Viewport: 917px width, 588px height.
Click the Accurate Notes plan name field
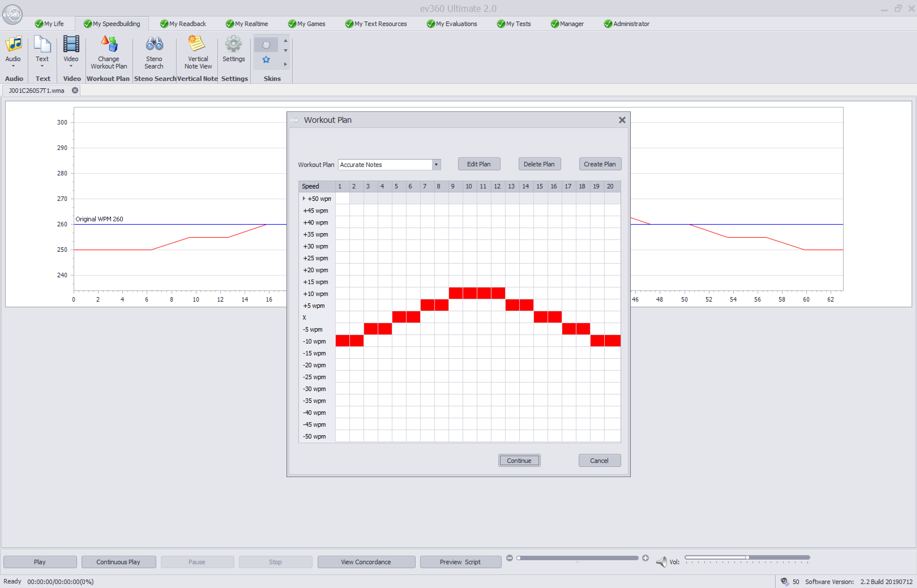pos(385,165)
